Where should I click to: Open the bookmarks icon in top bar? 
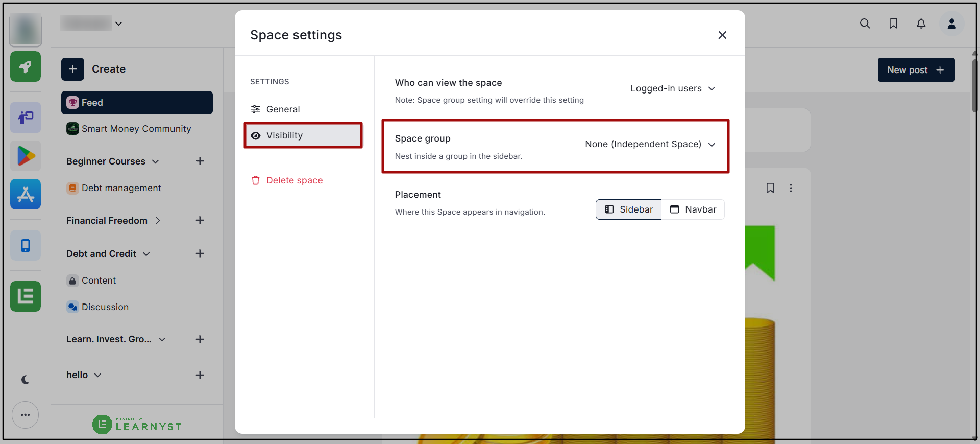coord(893,24)
